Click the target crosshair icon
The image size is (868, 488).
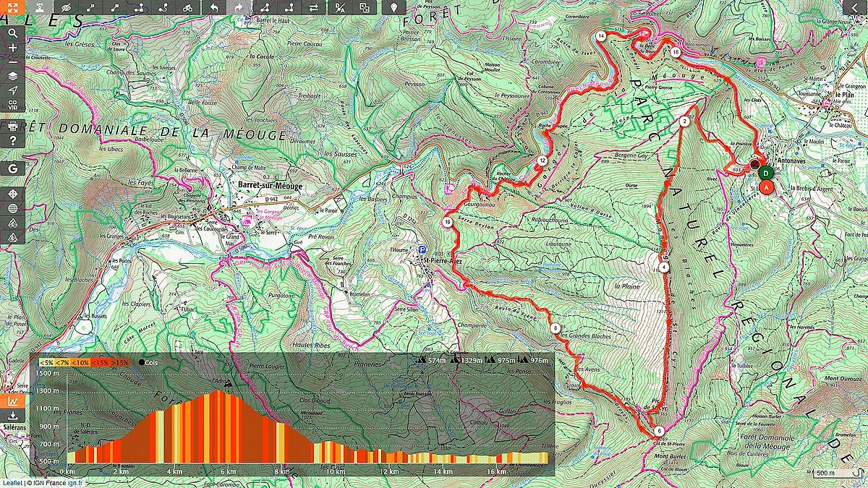point(13,194)
